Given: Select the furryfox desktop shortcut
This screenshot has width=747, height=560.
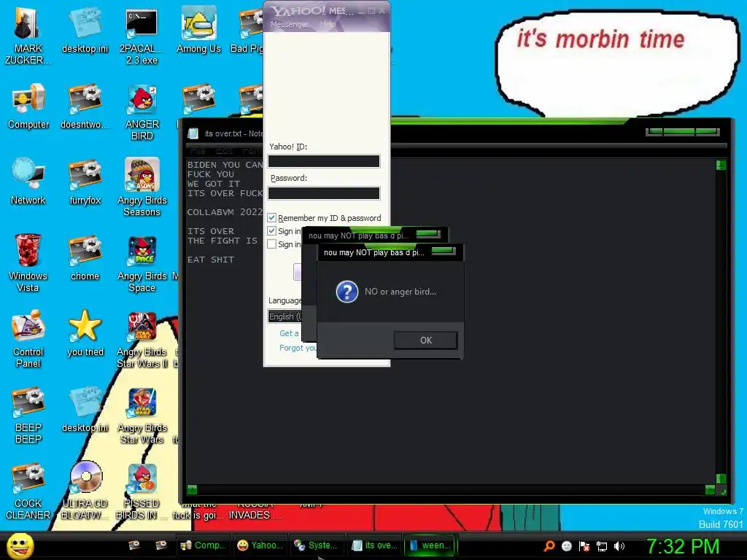Looking at the screenshot, I should [x=85, y=182].
